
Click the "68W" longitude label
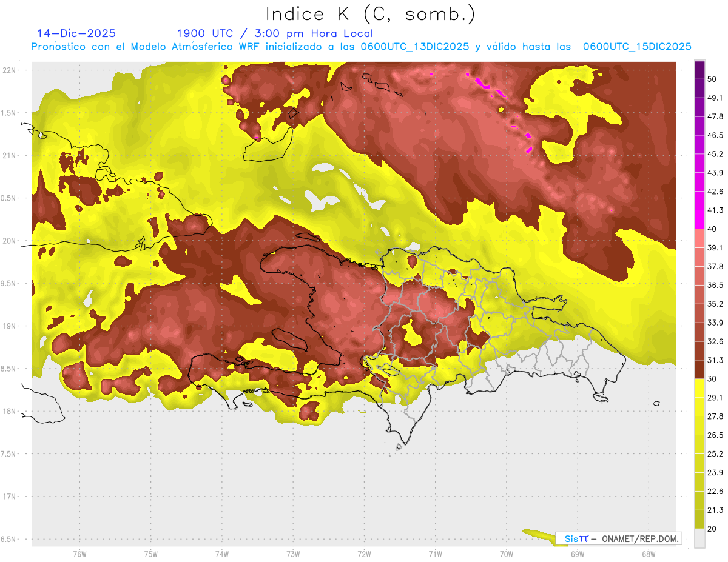click(649, 554)
